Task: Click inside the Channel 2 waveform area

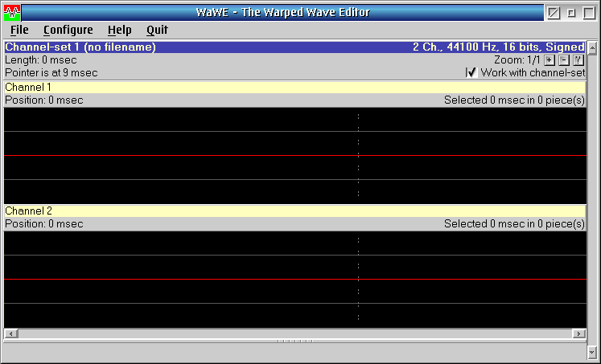Action: 294,280
